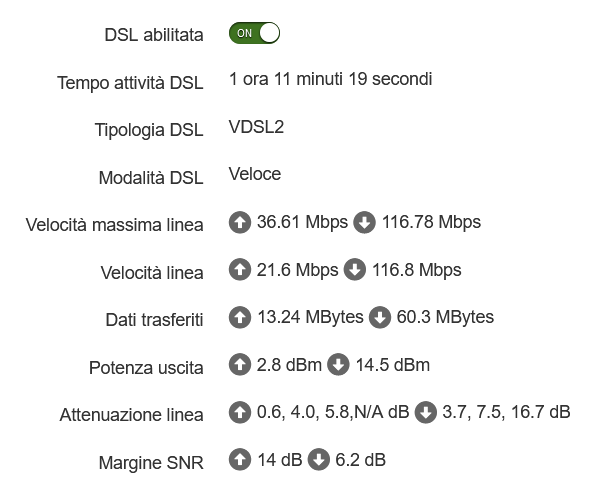The height and width of the screenshot is (491, 613).
Task: Toggle the DSL abilitata switch off
Action: [x=254, y=33]
